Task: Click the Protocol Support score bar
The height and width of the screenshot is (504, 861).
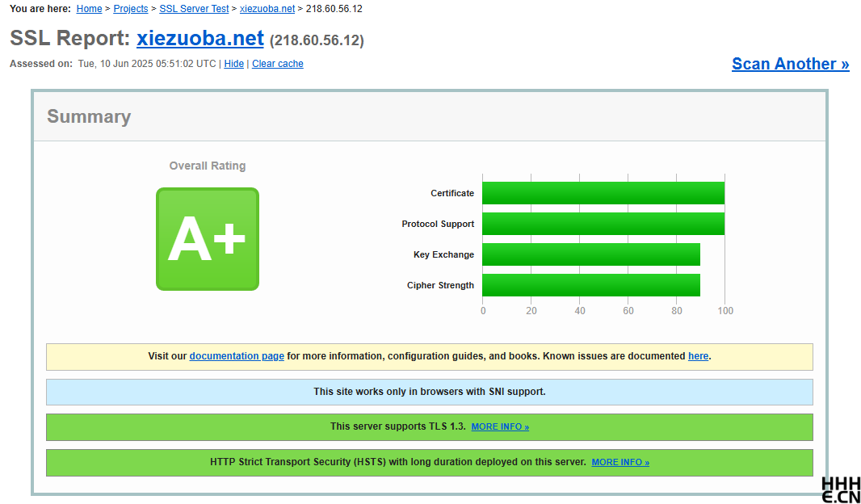Action: click(x=603, y=224)
